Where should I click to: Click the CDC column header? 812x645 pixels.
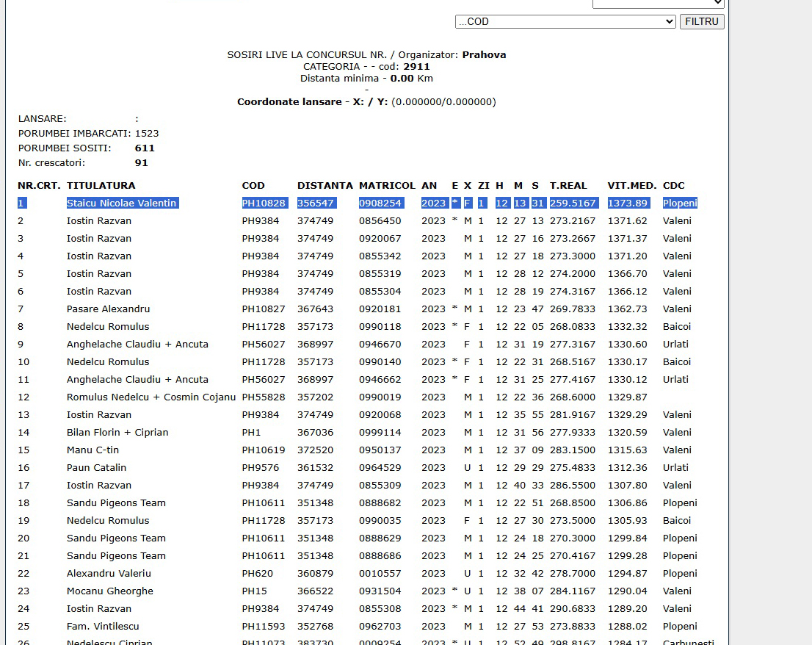(673, 185)
